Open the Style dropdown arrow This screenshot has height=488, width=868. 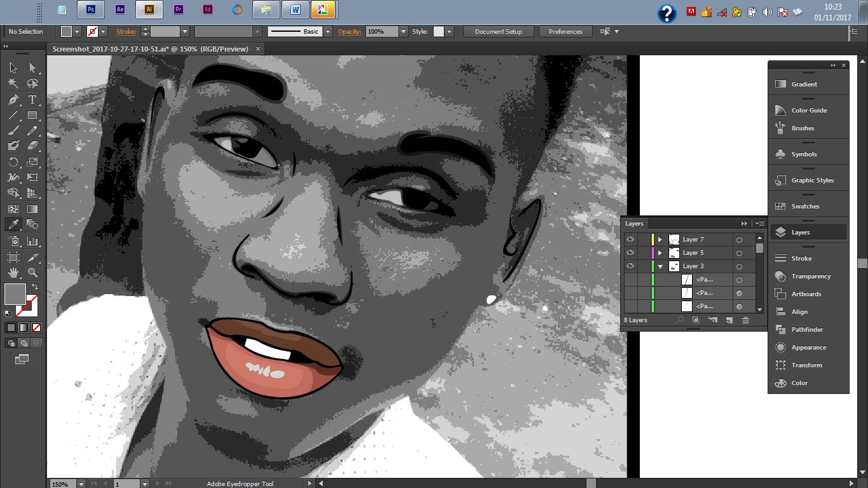[x=449, y=32]
